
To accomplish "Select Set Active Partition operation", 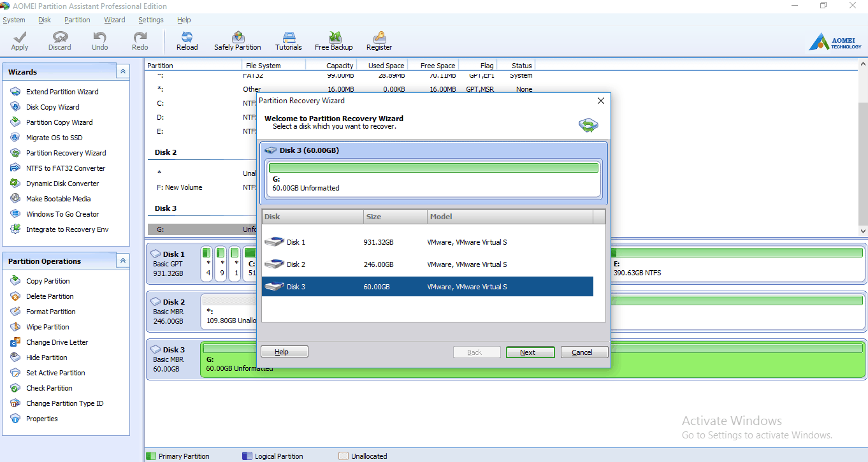I will (x=55, y=373).
